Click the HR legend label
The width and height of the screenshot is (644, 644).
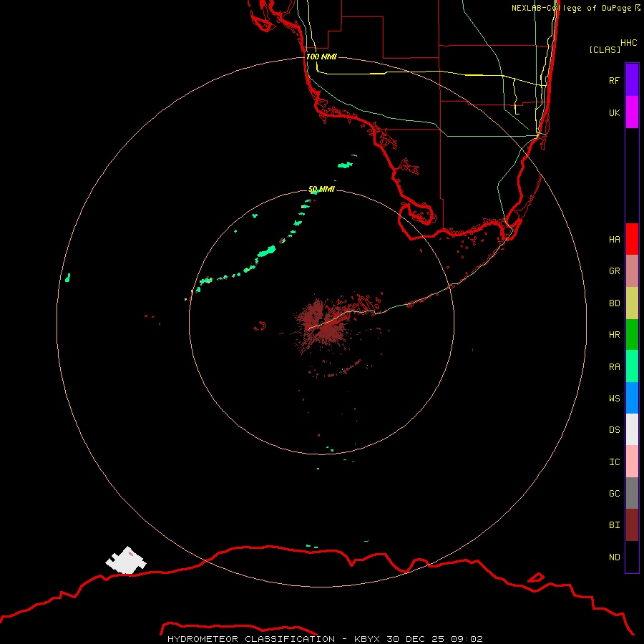point(614,335)
